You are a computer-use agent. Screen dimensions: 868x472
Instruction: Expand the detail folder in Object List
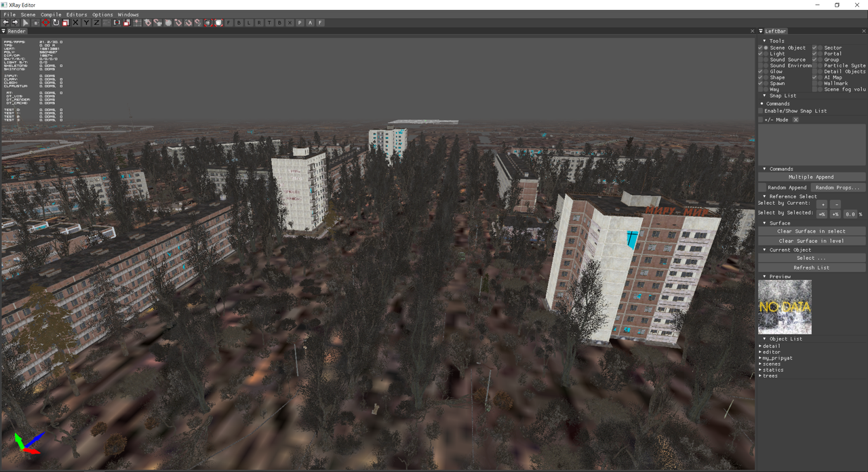760,347
